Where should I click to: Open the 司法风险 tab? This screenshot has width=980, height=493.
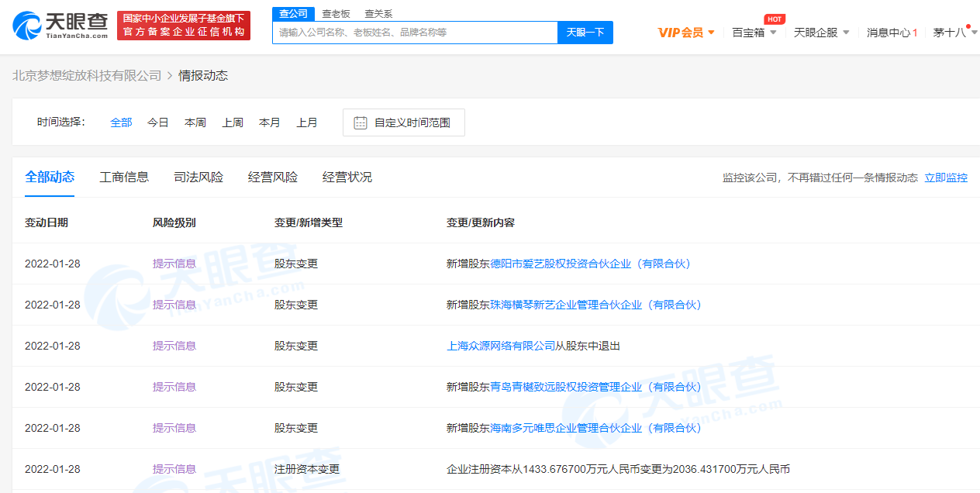198,178
